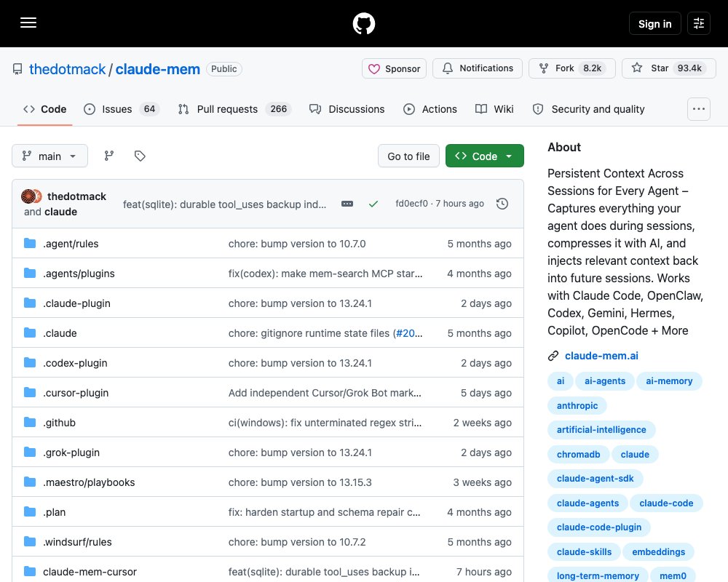This screenshot has width=728, height=582.
Task: Open commit 'chore: bump version to 10.7.2'
Action: 297,542
